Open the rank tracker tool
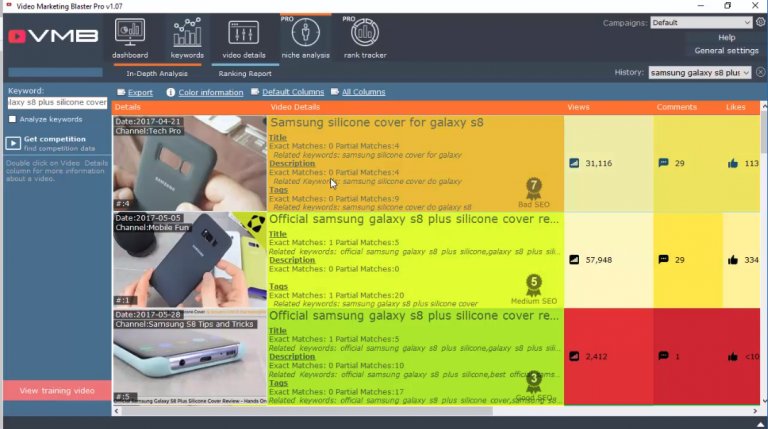Image resolution: width=768 pixels, height=429 pixels. coord(365,39)
